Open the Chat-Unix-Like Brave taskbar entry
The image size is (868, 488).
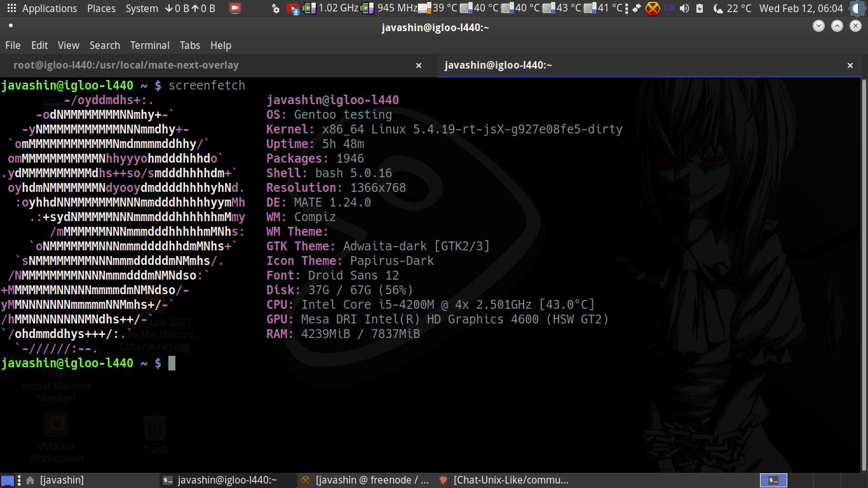pos(504,480)
